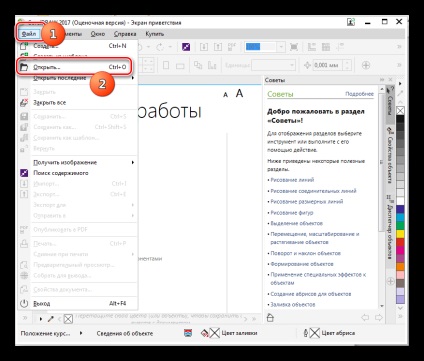Screen dimensions: 424x361
Task: Click the eyedropper icon near document palette
Action: [51, 319]
